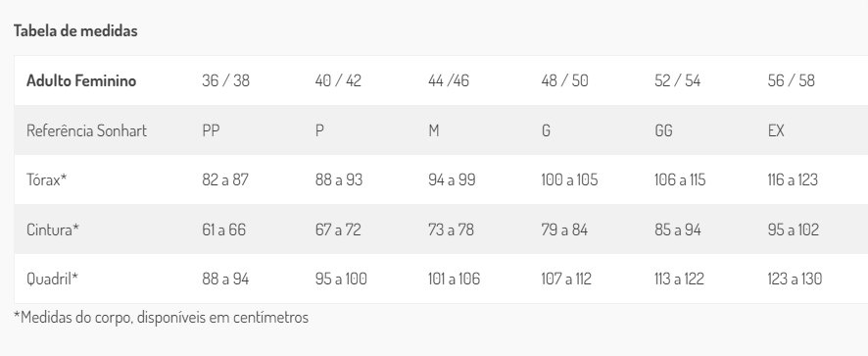
Task: Click the 123 a 130 quadril cell
Action: [x=795, y=279]
